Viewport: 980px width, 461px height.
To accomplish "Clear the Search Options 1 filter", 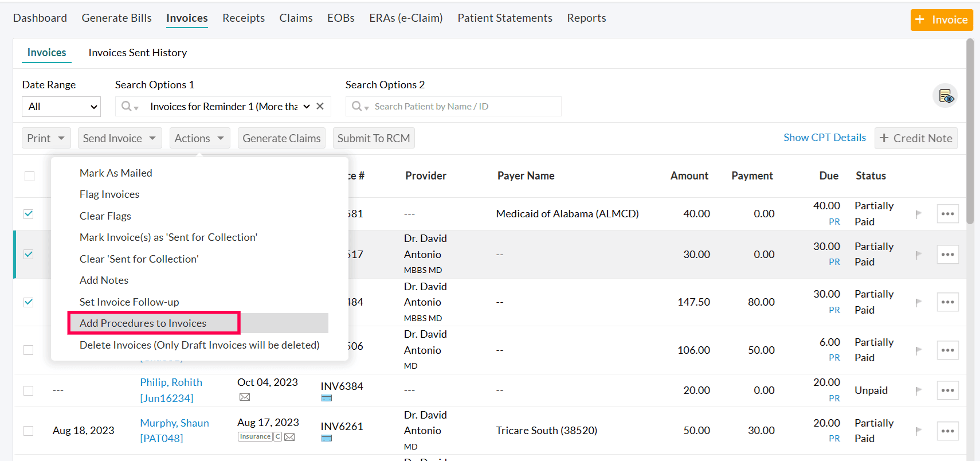I will [320, 106].
